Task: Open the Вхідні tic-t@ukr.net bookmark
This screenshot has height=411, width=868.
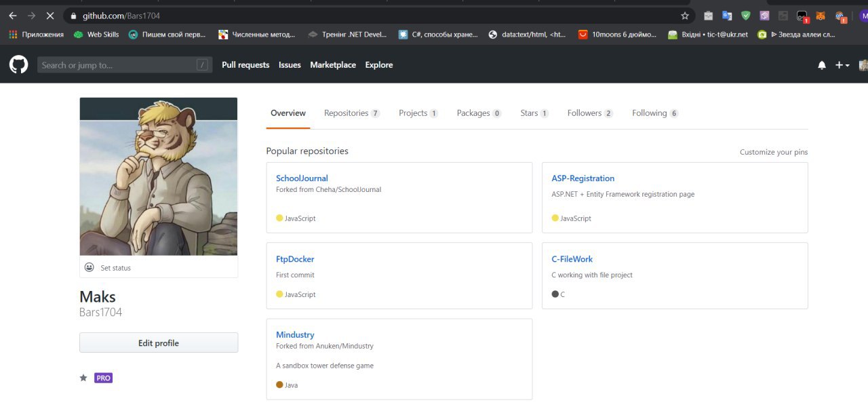Action: (x=708, y=34)
